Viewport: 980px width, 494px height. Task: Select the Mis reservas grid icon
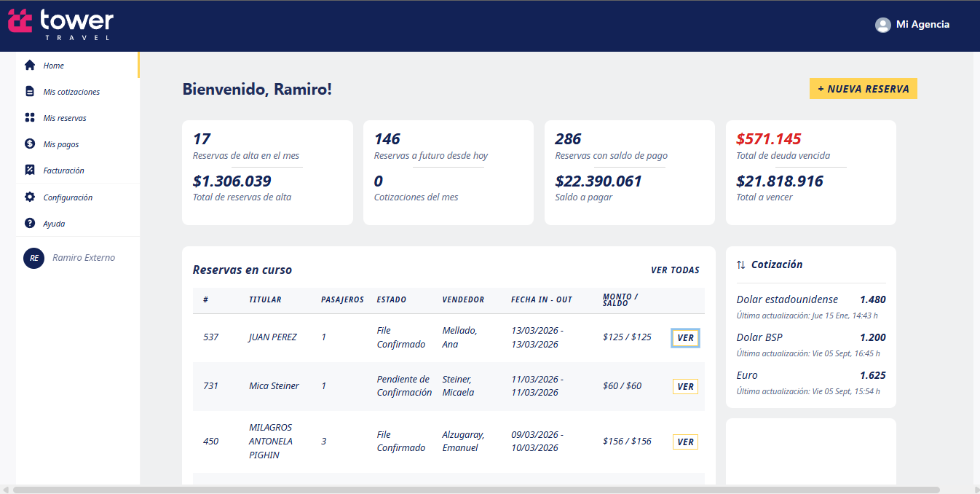click(x=30, y=118)
